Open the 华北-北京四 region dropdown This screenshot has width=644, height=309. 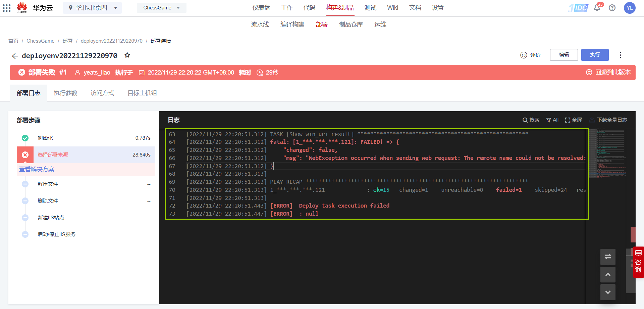(93, 8)
